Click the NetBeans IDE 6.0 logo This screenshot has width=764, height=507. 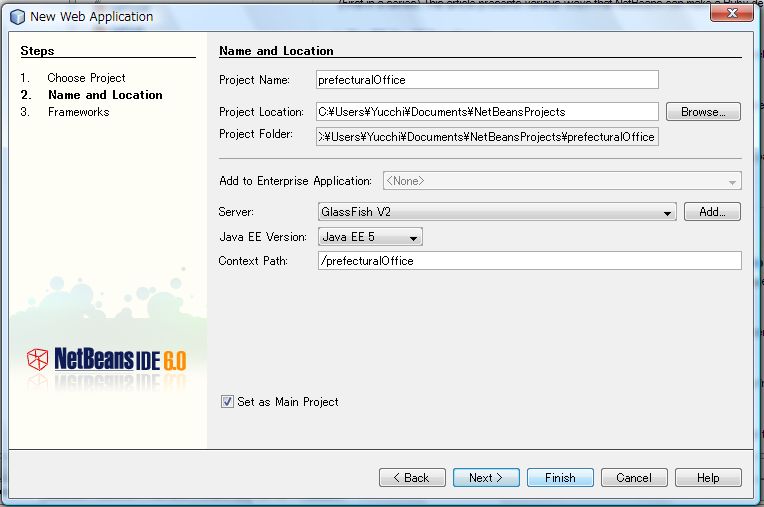point(106,359)
